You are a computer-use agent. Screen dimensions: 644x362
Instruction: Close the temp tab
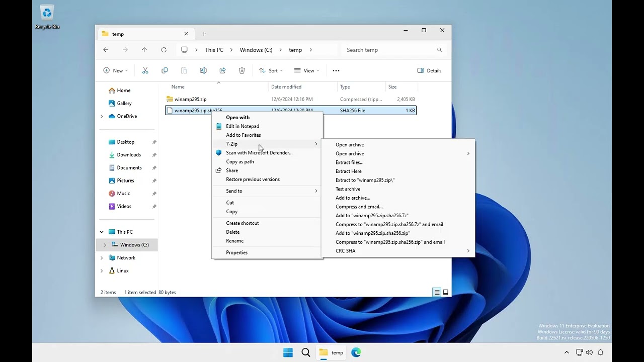click(x=186, y=34)
